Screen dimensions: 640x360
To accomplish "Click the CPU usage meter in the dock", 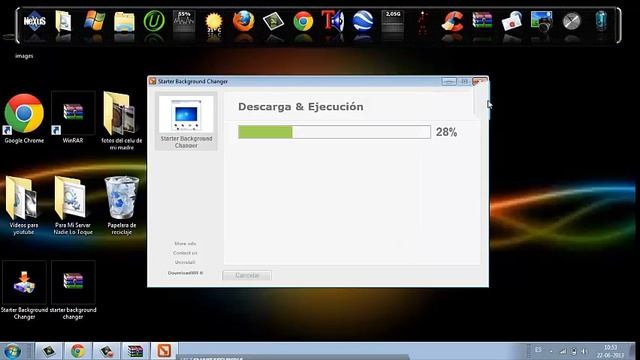I will pyautogui.click(x=184, y=21).
